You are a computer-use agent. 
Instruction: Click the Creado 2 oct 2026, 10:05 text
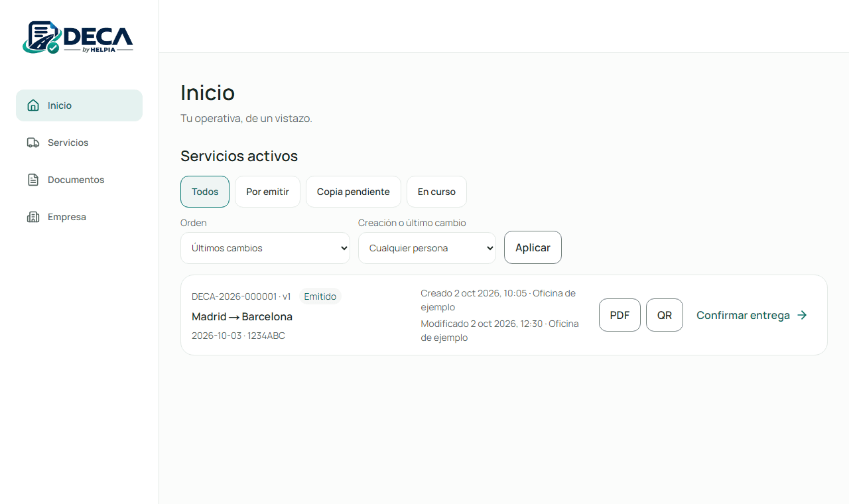tap(498, 300)
